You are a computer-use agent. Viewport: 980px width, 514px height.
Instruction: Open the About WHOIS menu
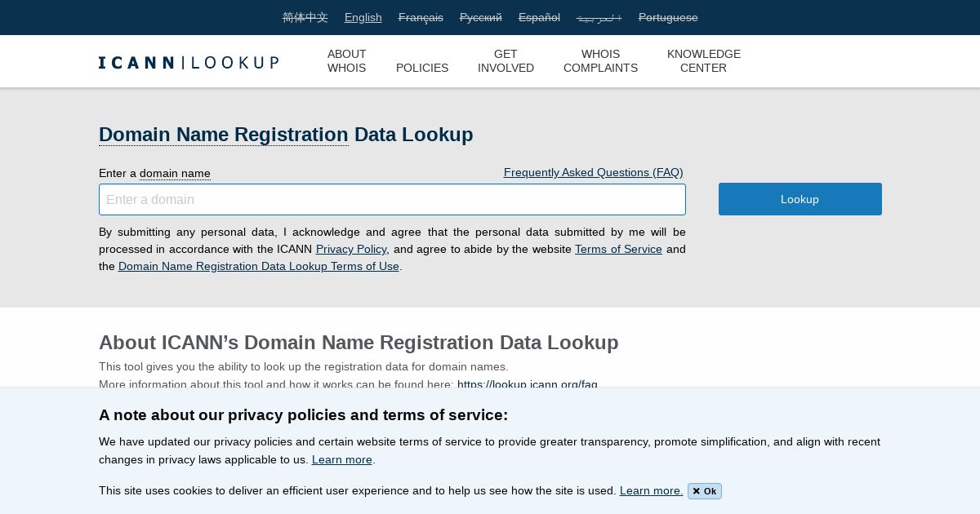pyautogui.click(x=347, y=61)
